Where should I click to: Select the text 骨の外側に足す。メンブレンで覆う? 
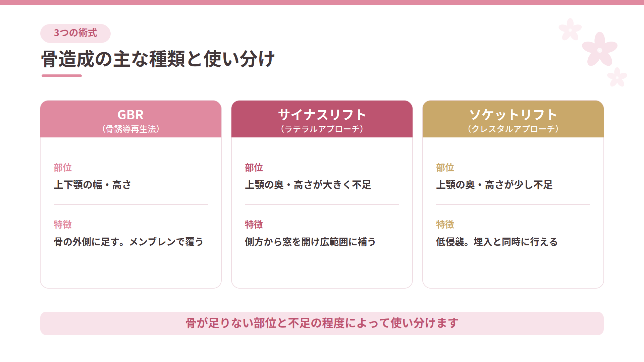(129, 242)
